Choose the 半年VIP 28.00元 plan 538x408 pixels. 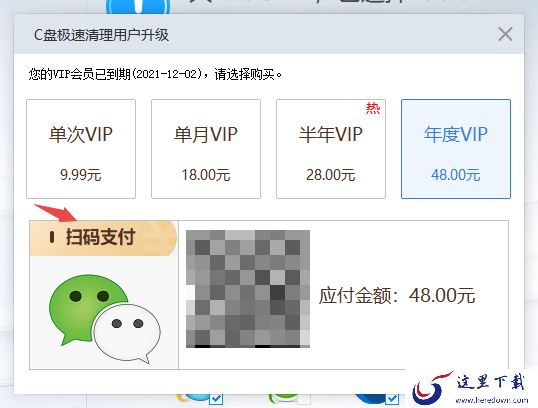[331, 149]
